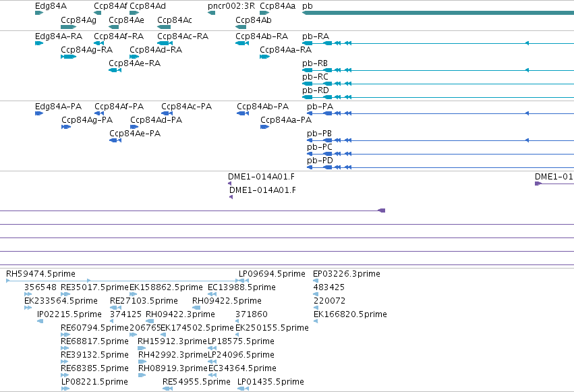
Task: Select the Ccp84Af gene label
Action: 111,6
